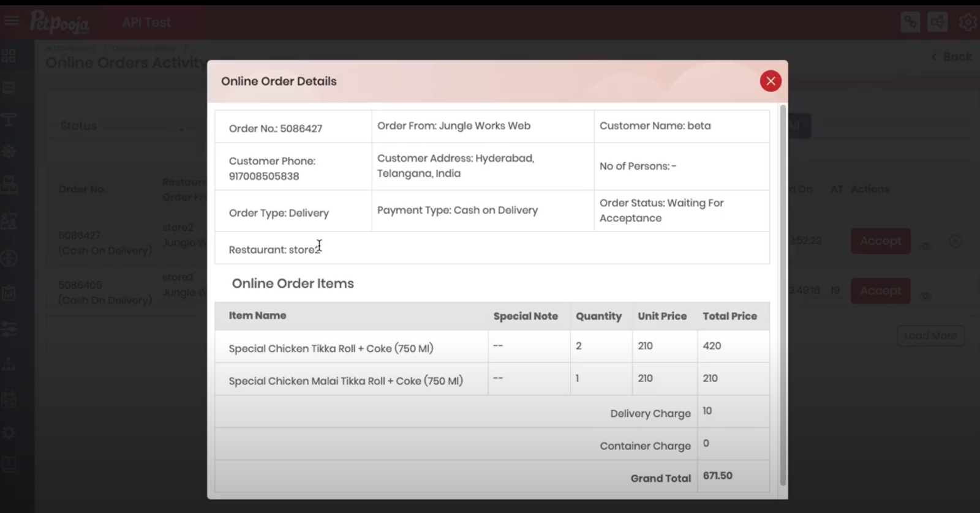This screenshot has width=980, height=513.
Task: Click the share icon in the header
Action: 937,23
